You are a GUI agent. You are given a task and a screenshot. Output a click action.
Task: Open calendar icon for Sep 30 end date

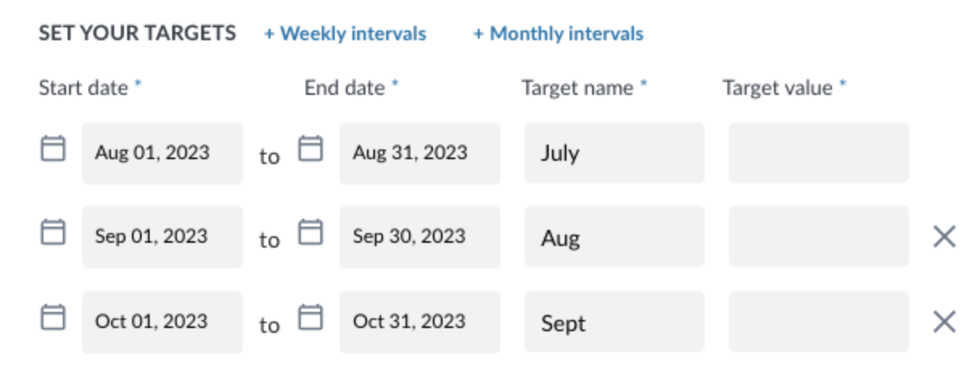[311, 232]
